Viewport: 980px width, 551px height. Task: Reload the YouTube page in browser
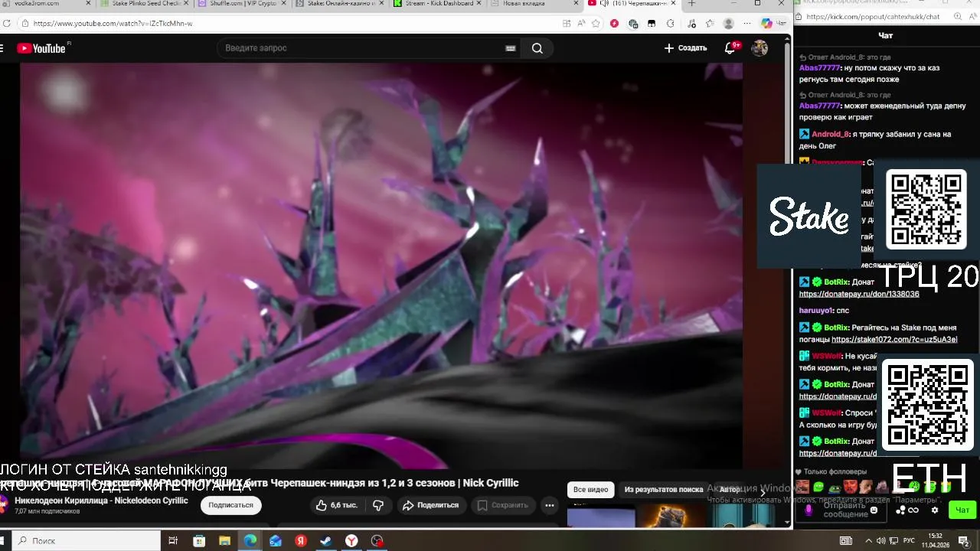[x=7, y=23]
